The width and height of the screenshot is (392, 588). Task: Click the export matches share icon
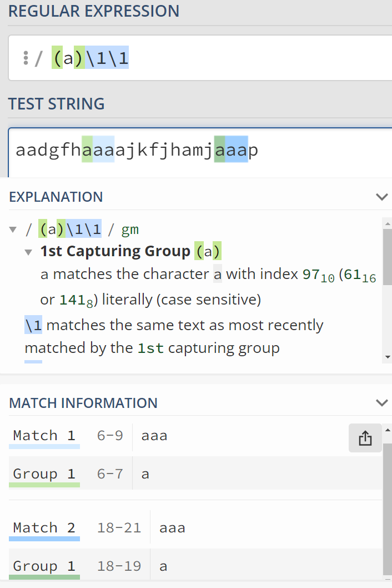tap(365, 438)
